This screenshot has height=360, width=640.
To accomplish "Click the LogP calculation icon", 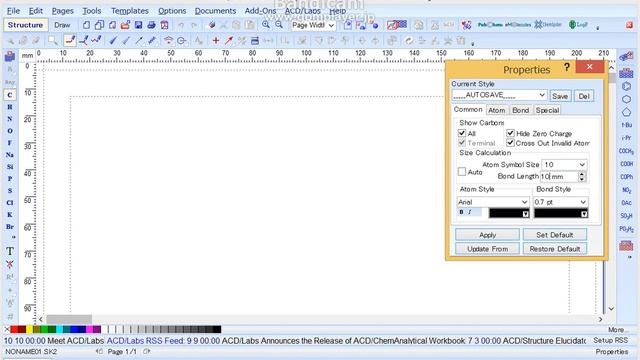I will click(578, 25).
